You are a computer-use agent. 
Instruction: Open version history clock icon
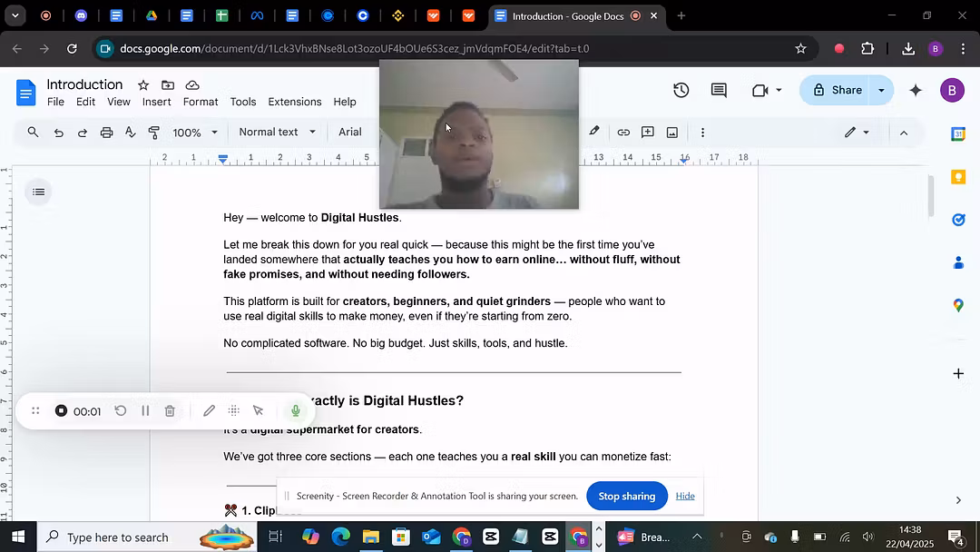pyautogui.click(x=681, y=90)
